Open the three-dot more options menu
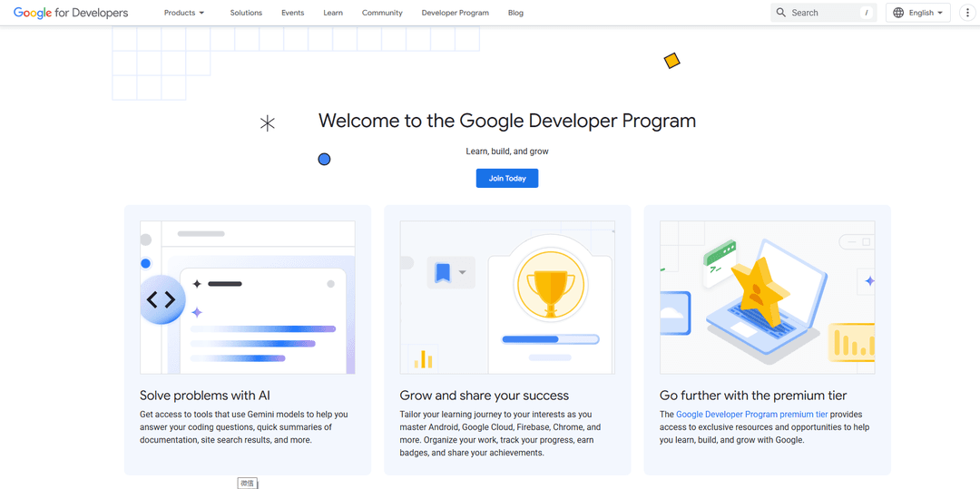The height and width of the screenshot is (489, 980). (967, 13)
